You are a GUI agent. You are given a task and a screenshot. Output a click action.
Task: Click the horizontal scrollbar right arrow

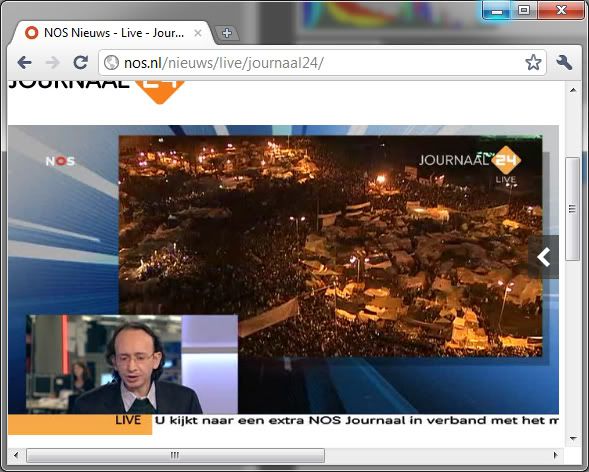click(556, 455)
